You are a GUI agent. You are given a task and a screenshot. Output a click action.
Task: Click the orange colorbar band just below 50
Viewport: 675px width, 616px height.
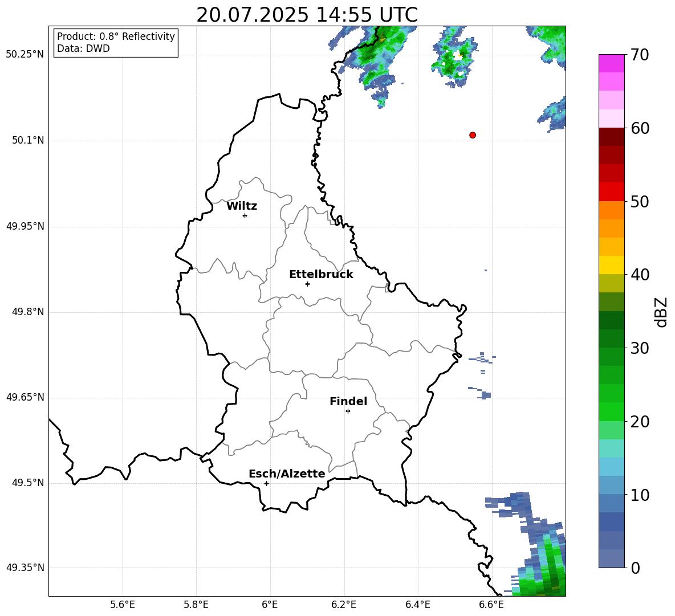point(611,210)
